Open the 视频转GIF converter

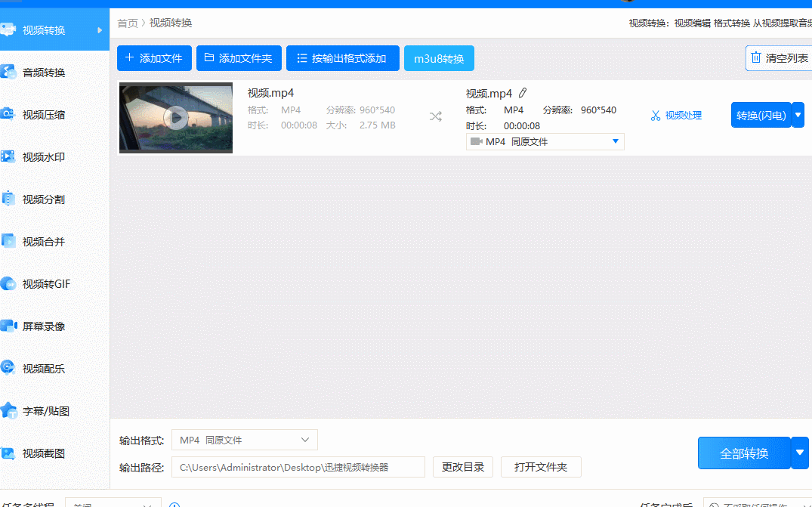tap(45, 283)
